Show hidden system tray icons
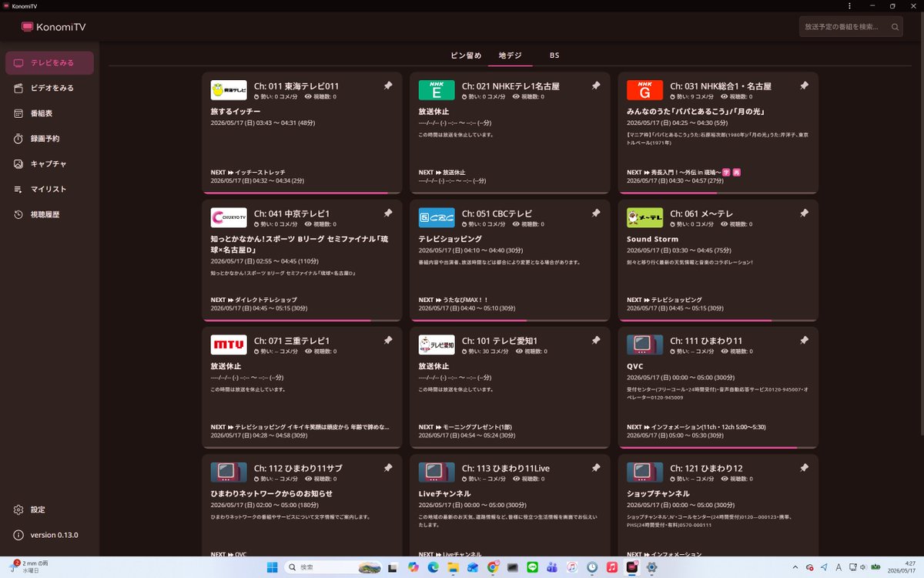This screenshot has height=578, width=924. click(796, 566)
